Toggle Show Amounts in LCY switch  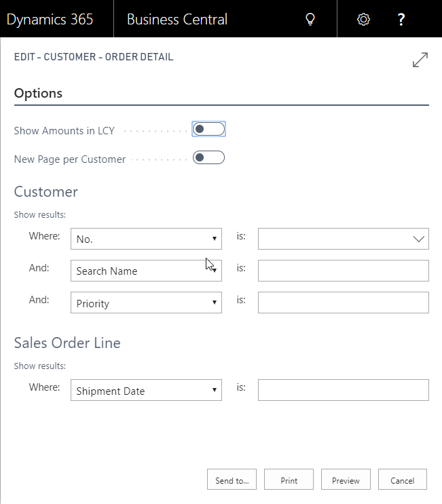(x=208, y=129)
